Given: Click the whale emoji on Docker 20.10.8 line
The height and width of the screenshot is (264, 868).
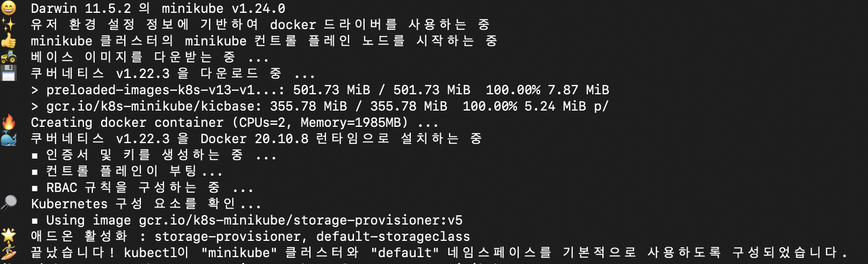Looking at the screenshot, I should (8, 139).
